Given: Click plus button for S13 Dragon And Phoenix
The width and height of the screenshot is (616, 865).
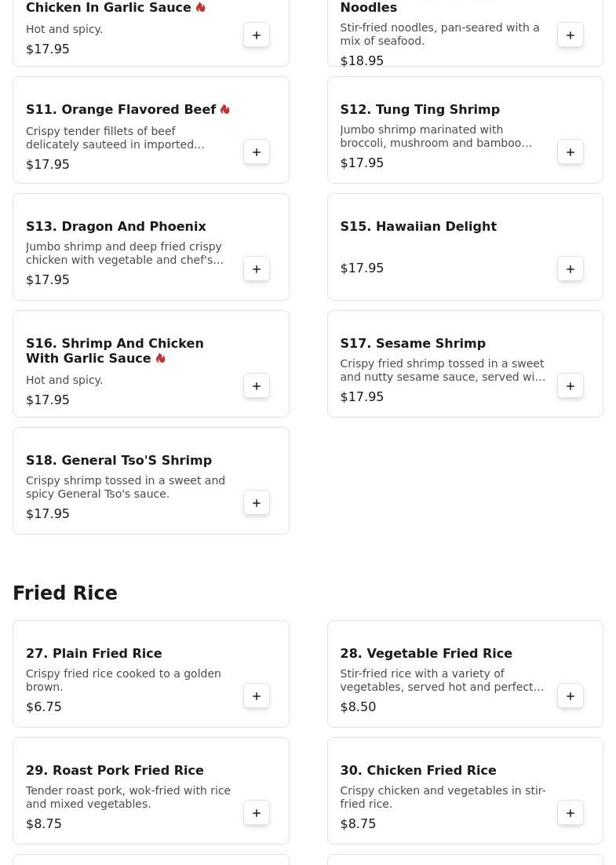Looking at the screenshot, I should tap(257, 268).
